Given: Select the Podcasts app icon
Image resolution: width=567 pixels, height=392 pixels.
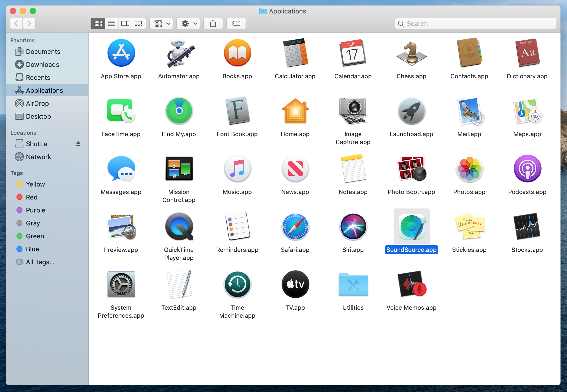Looking at the screenshot, I should coord(527,169).
